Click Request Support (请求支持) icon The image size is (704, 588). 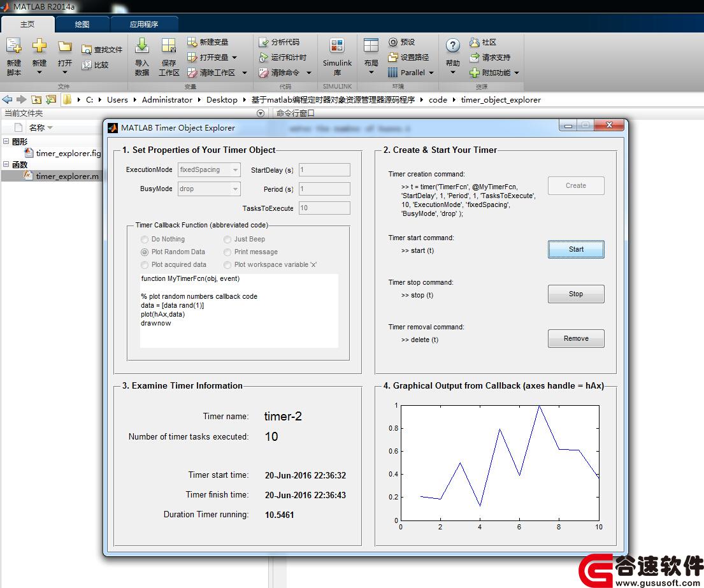(x=475, y=57)
